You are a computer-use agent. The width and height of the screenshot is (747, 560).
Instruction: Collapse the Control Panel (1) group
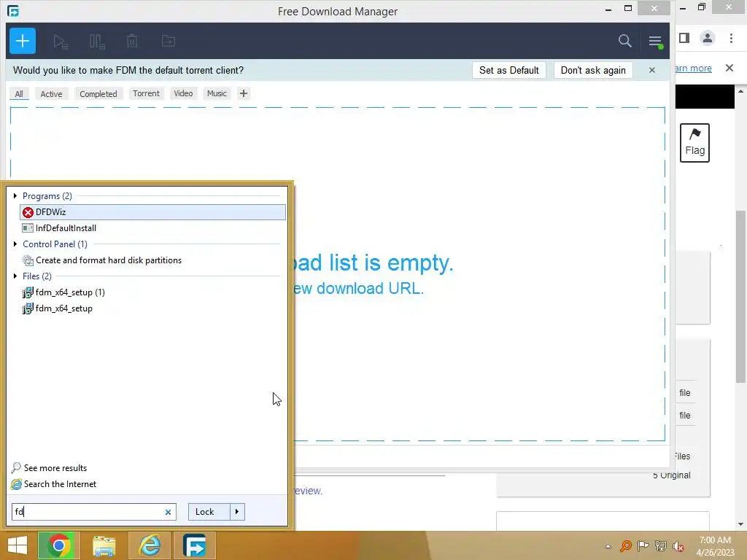pyautogui.click(x=15, y=244)
